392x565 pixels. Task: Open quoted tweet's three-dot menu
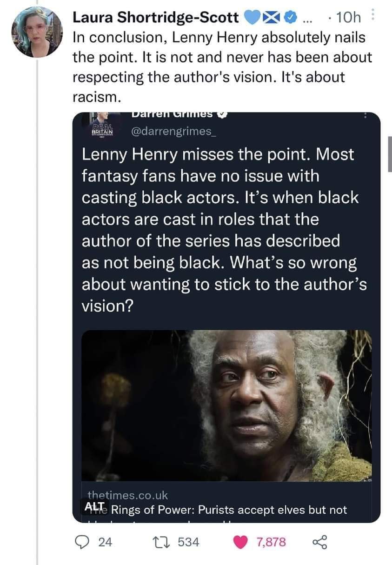pos(366,114)
